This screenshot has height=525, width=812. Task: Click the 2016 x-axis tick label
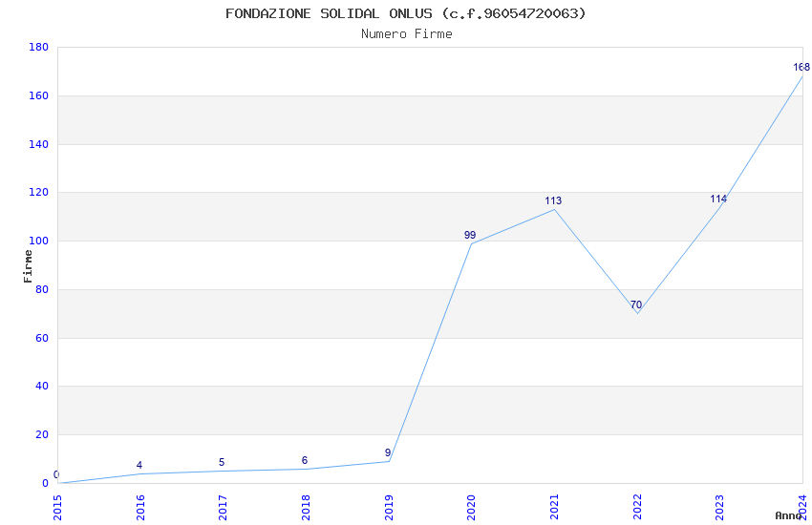(140, 508)
